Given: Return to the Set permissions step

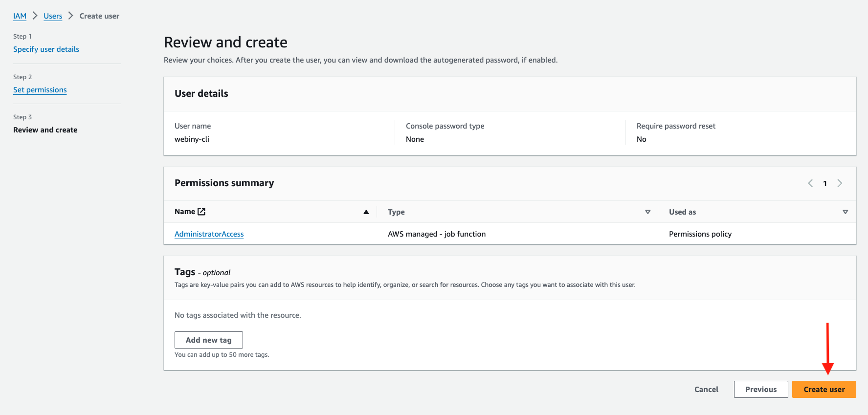Looking at the screenshot, I should click(40, 90).
